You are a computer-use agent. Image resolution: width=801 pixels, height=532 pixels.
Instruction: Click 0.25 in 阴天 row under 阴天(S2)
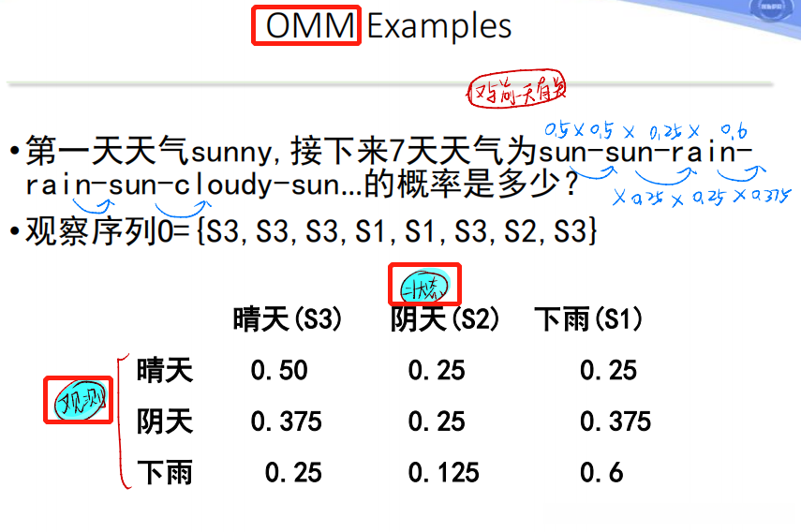pyautogui.click(x=437, y=421)
